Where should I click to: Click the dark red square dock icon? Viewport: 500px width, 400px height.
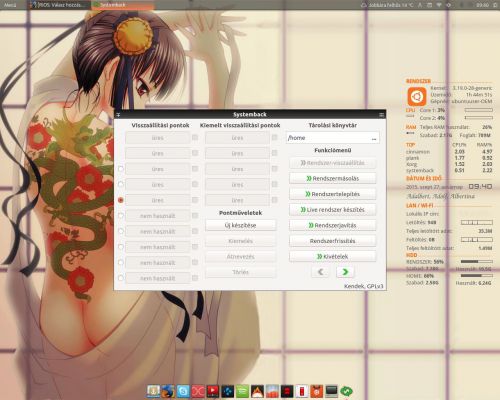pos(287,391)
